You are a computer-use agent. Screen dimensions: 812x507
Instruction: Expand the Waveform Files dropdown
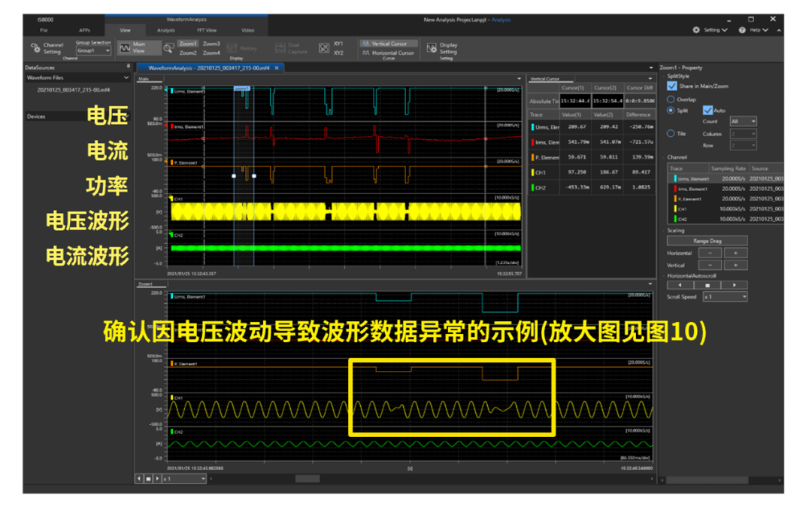pyautogui.click(x=126, y=77)
